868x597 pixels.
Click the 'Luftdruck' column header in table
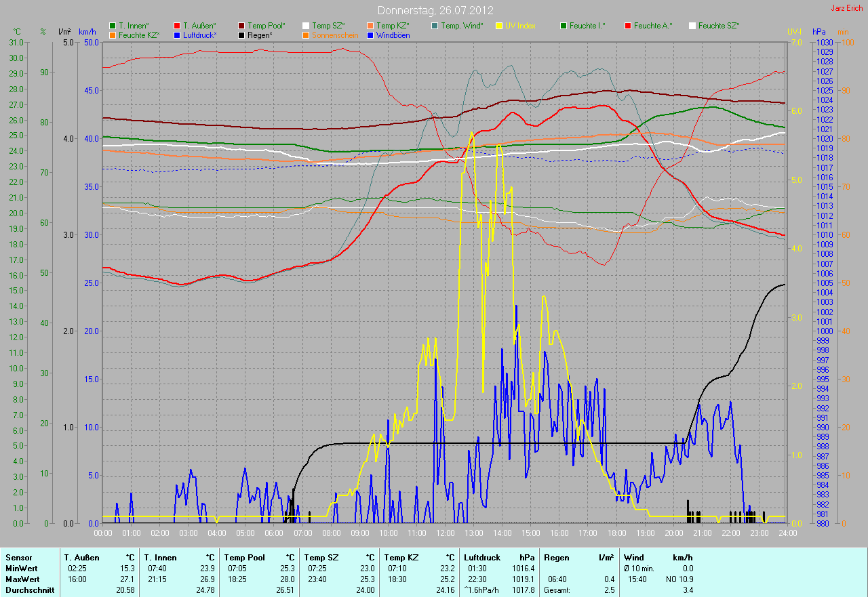coord(481,558)
